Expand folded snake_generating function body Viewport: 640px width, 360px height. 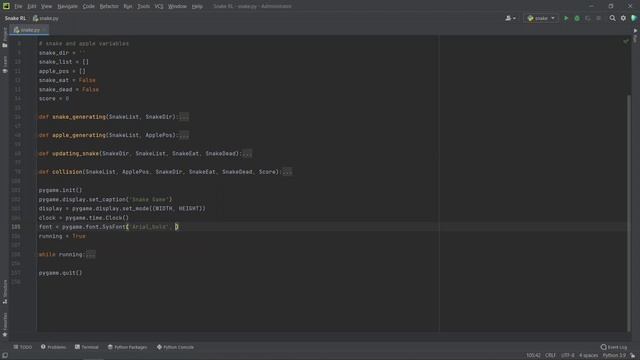(184, 117)
